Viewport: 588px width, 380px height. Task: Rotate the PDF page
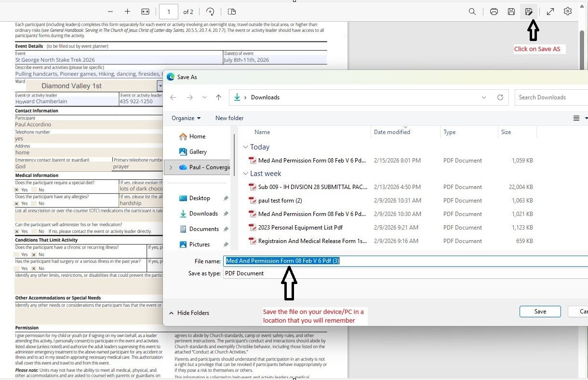tap(210, 12)
